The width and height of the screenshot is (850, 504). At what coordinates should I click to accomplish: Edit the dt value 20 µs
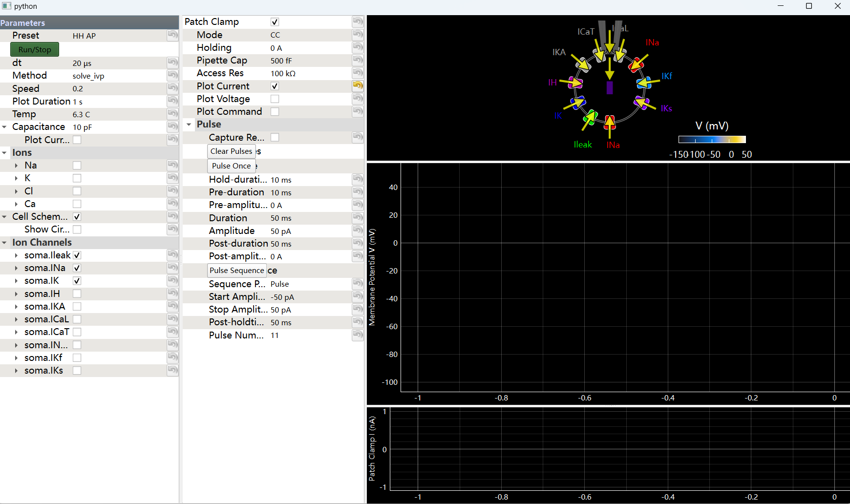82,63
